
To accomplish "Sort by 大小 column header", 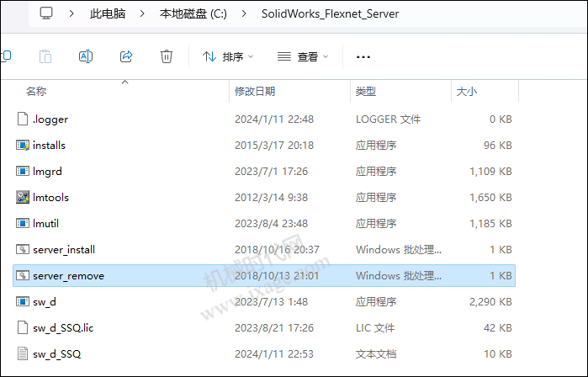I will (x=467, y=91).
